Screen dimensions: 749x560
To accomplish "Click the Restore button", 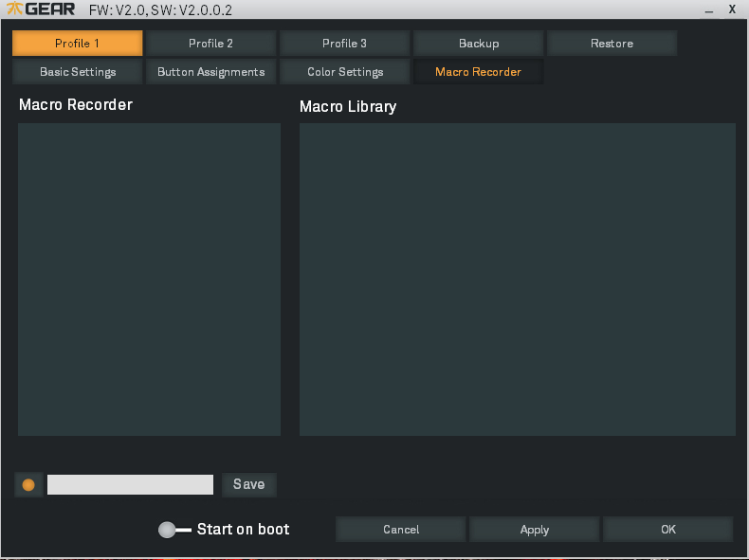I will [612, 44].
